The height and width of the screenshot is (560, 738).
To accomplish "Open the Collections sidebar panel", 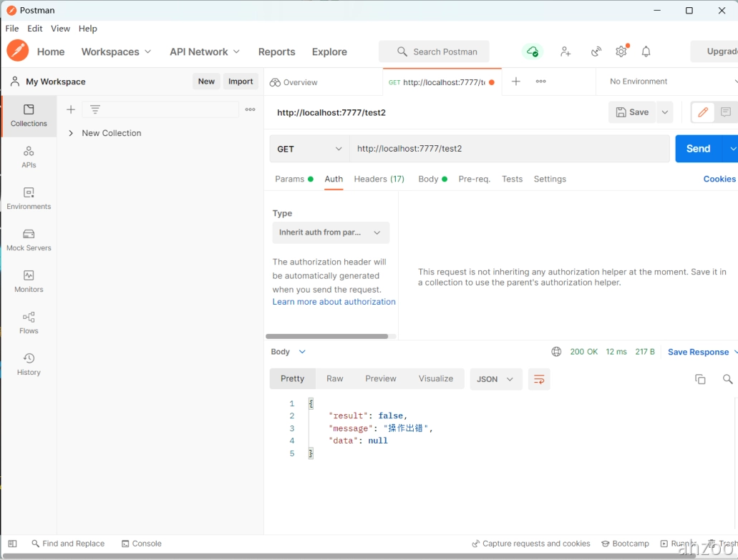I will point(29,115).
